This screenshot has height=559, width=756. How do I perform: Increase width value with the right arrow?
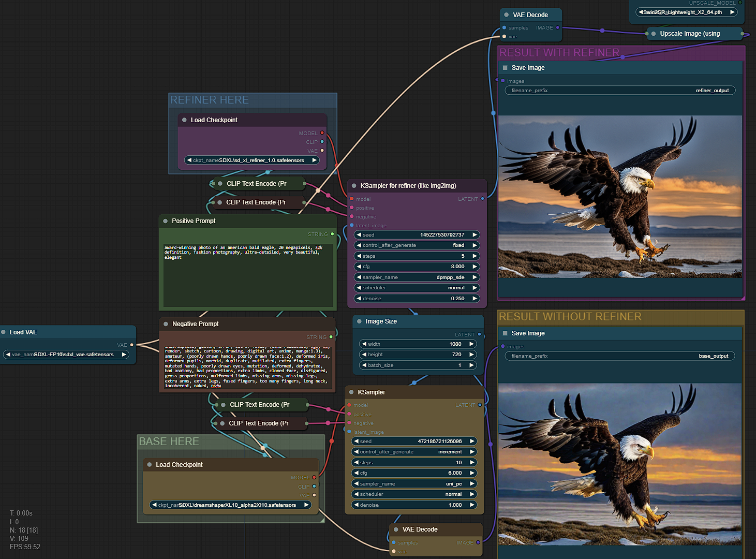click(x=471, y=344)
